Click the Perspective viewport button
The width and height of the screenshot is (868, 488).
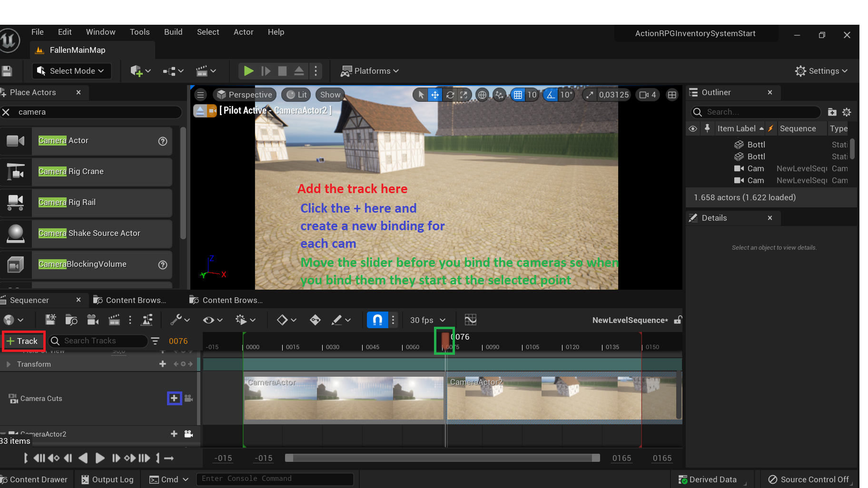point(245,95)
